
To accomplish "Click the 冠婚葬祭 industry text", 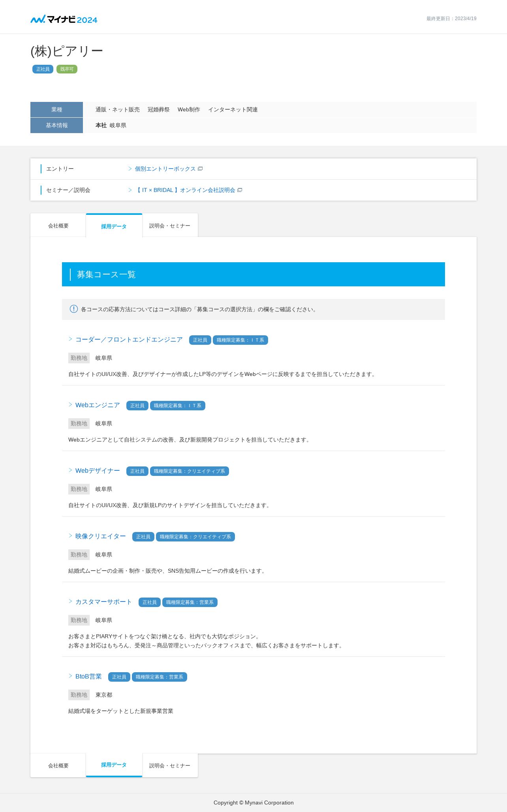I will click(159, 109).
